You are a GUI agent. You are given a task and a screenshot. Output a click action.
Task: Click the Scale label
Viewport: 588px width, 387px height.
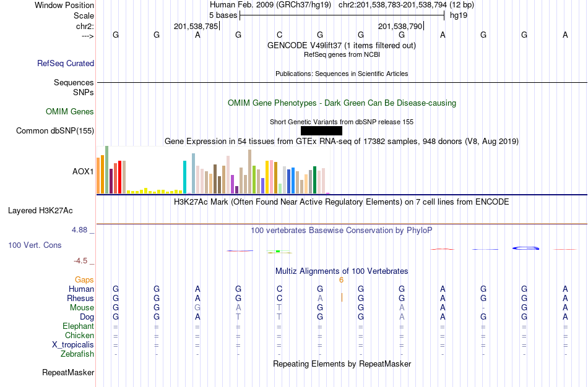(x=84, y=15)
